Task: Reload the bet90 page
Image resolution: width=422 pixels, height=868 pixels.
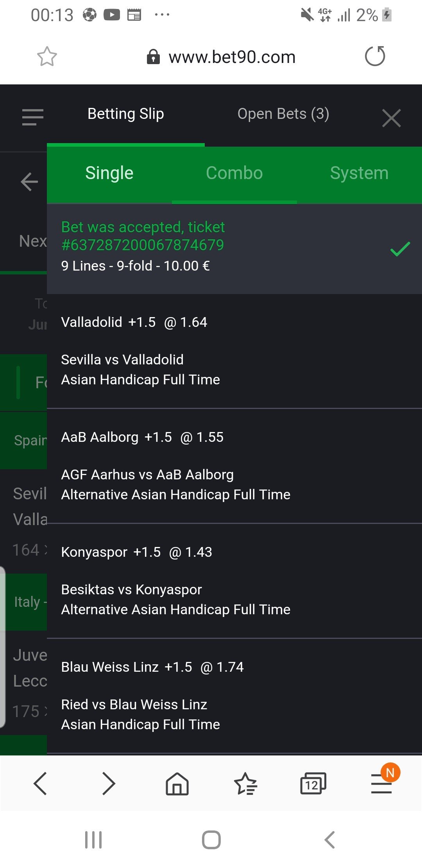Action: click(375, 56)
